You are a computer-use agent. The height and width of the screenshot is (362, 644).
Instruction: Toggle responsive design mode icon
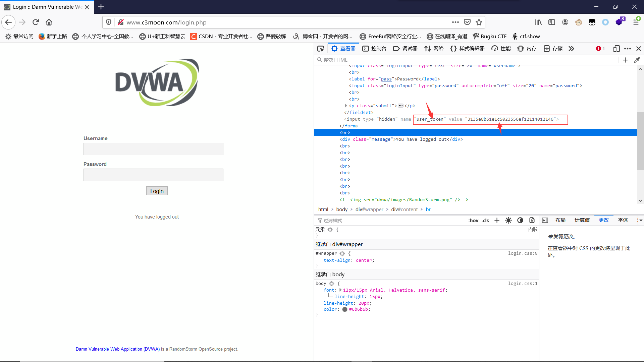(x=616, y=49)
